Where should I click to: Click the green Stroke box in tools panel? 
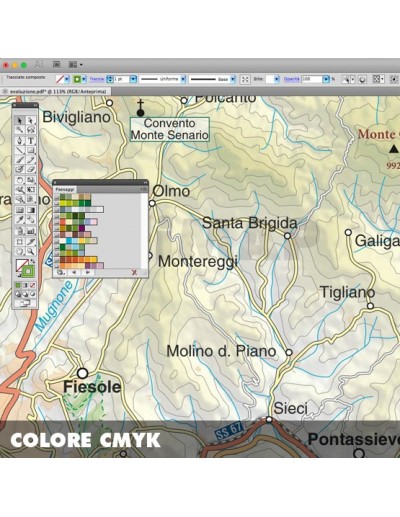28,272
